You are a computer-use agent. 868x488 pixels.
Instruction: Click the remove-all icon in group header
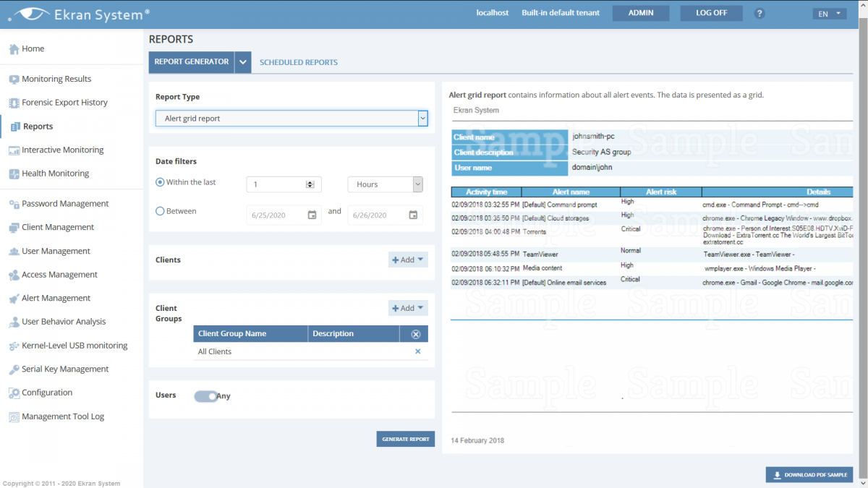tap(415, 334)
